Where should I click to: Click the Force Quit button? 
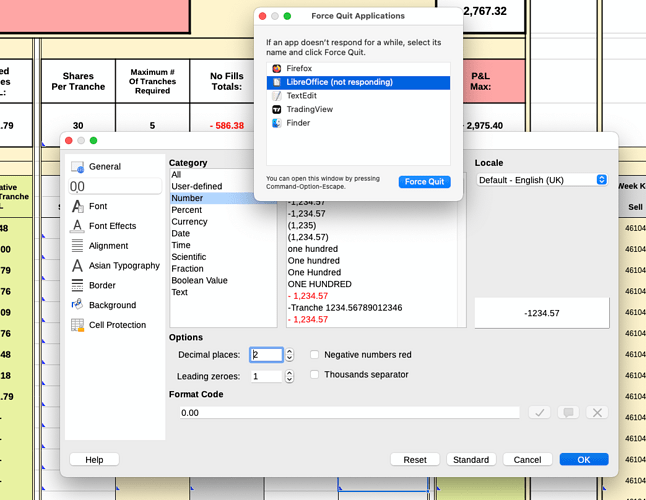pos(424,182)
